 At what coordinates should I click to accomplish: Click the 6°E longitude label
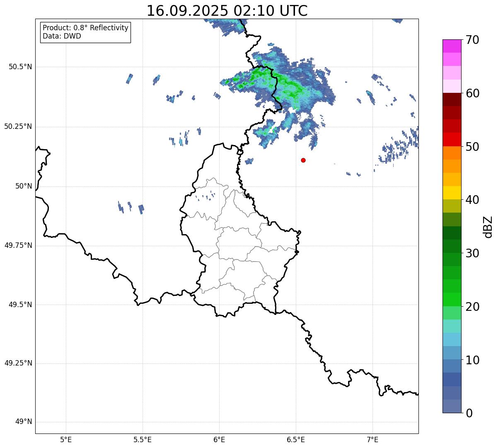(219, 439)
